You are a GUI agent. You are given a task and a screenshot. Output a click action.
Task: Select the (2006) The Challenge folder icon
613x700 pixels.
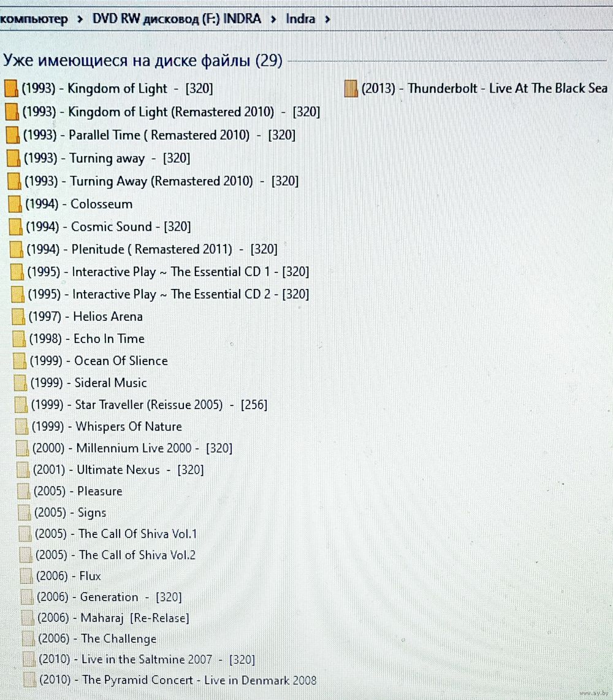pos(28,639)
